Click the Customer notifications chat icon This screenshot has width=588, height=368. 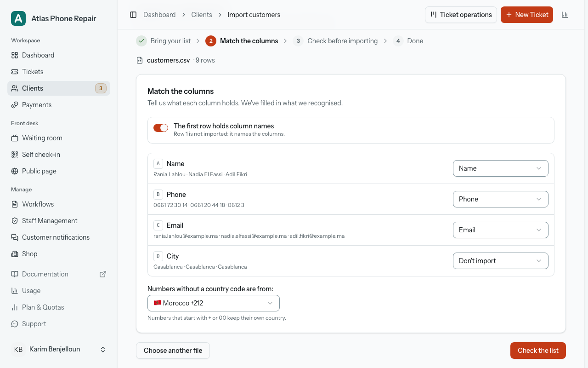coord(15,237)
